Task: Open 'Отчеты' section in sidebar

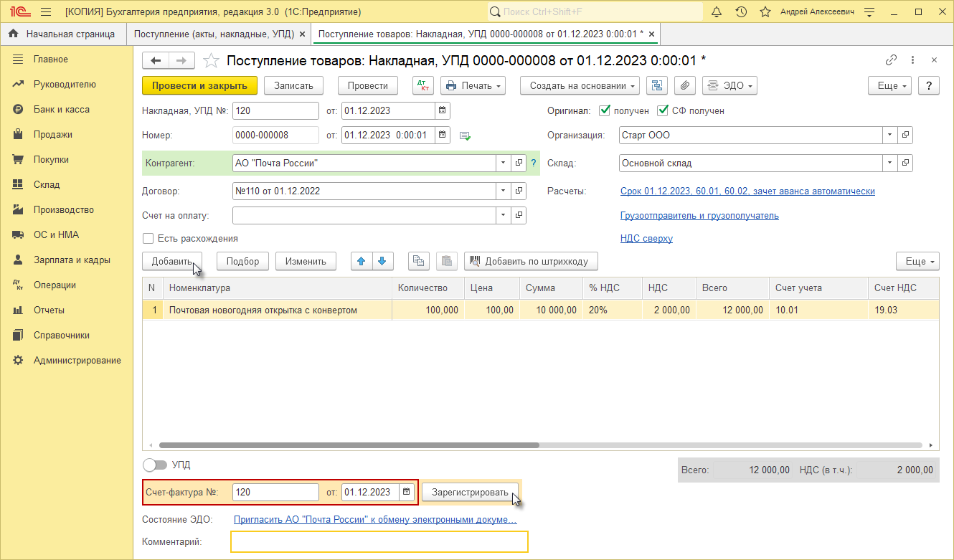Action: [x=49, y=310]
